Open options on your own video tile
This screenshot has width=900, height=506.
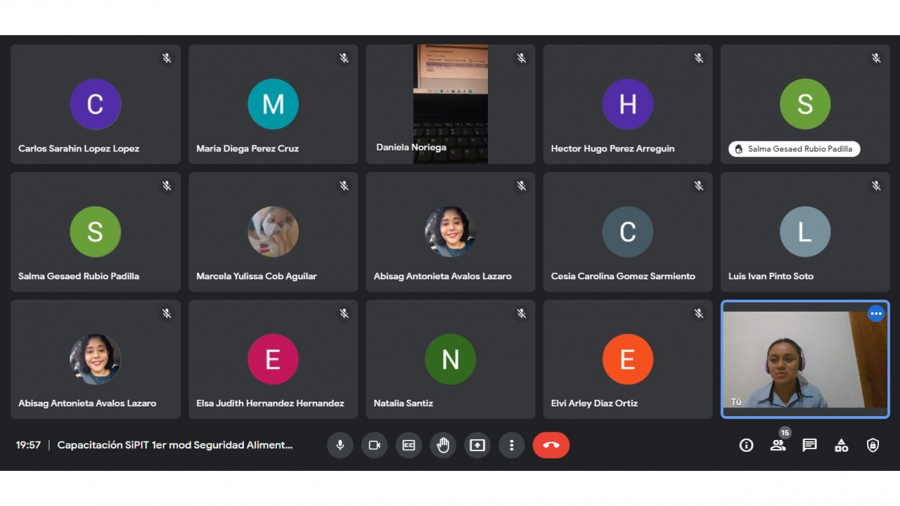point(876,314)
